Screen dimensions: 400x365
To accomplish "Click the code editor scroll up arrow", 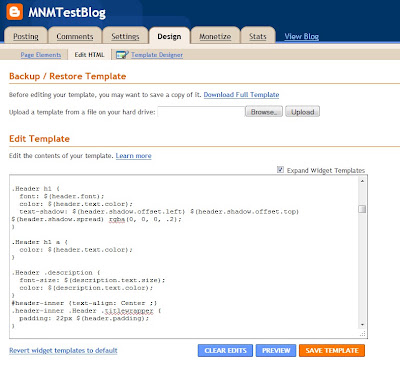I will (x=362, y=181).
